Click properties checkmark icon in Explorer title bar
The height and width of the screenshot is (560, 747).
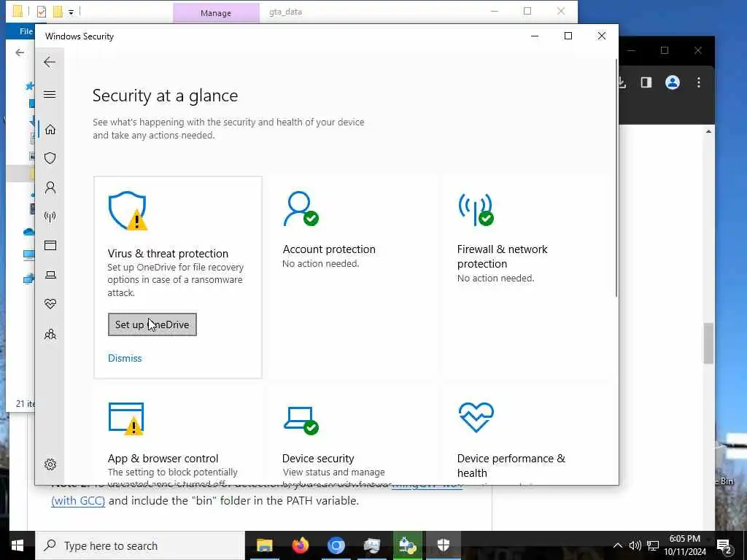click(x=42, y=12)
